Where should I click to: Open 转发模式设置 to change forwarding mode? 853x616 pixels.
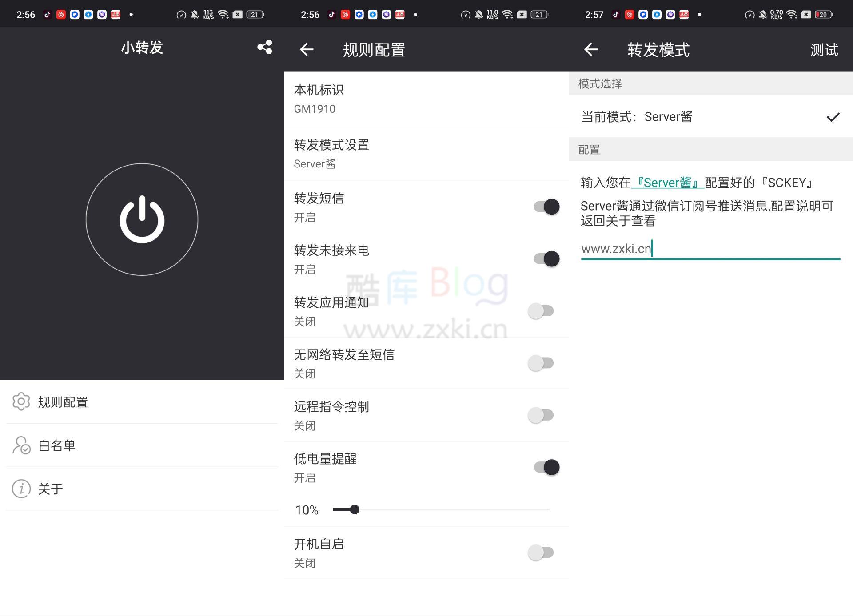(x=400, y=153)
